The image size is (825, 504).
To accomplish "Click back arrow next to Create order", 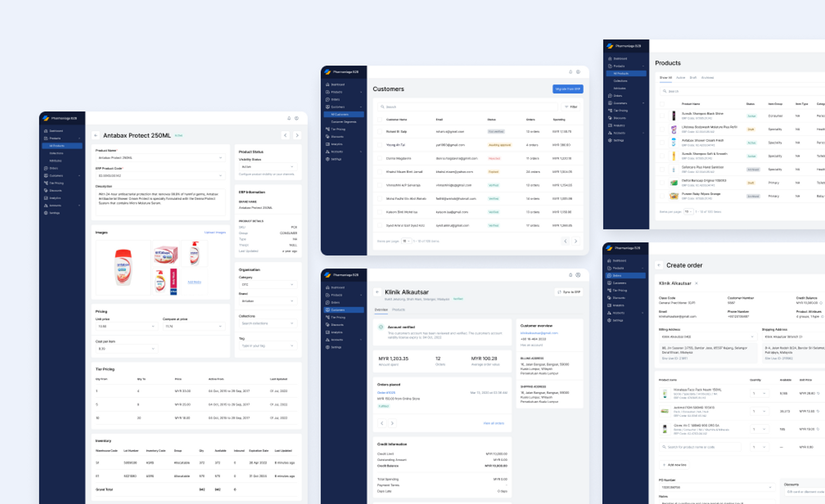I will (x=659, y=265).
